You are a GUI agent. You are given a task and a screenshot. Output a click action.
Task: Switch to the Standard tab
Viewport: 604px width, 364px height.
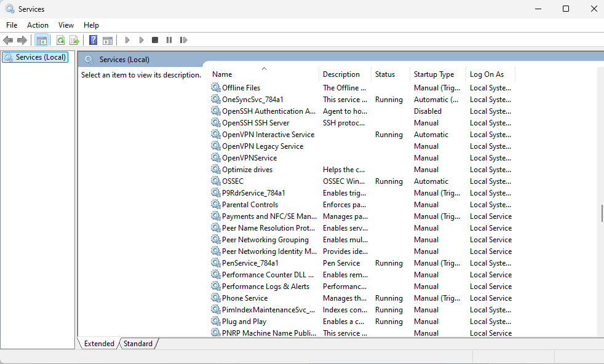(x=138, y=344)
